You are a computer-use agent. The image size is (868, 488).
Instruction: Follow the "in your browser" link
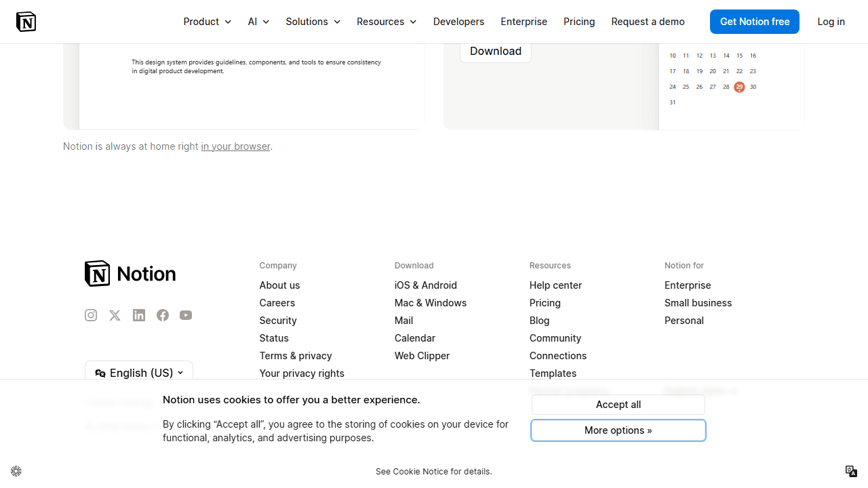point(236,146)
